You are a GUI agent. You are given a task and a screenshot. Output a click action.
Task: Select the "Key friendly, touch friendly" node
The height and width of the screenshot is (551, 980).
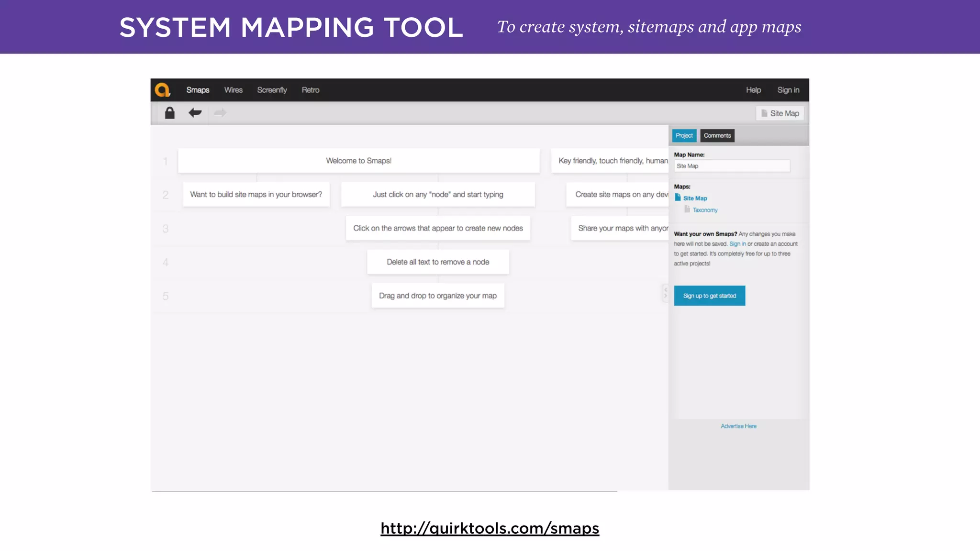click(610, 161)
